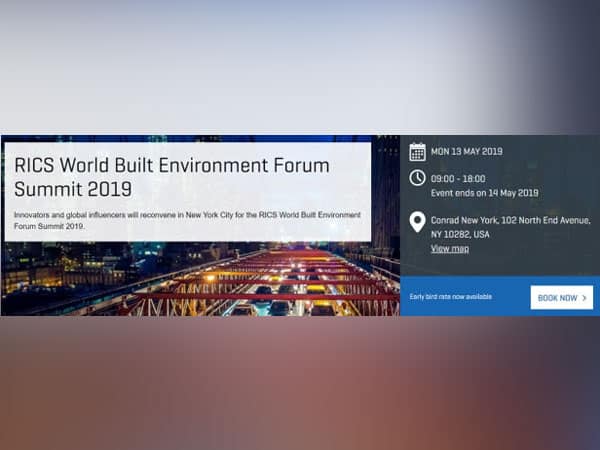Click the Conrad New York address line
This screenshot has width=600, height=450.
click(x=510, y=221)
